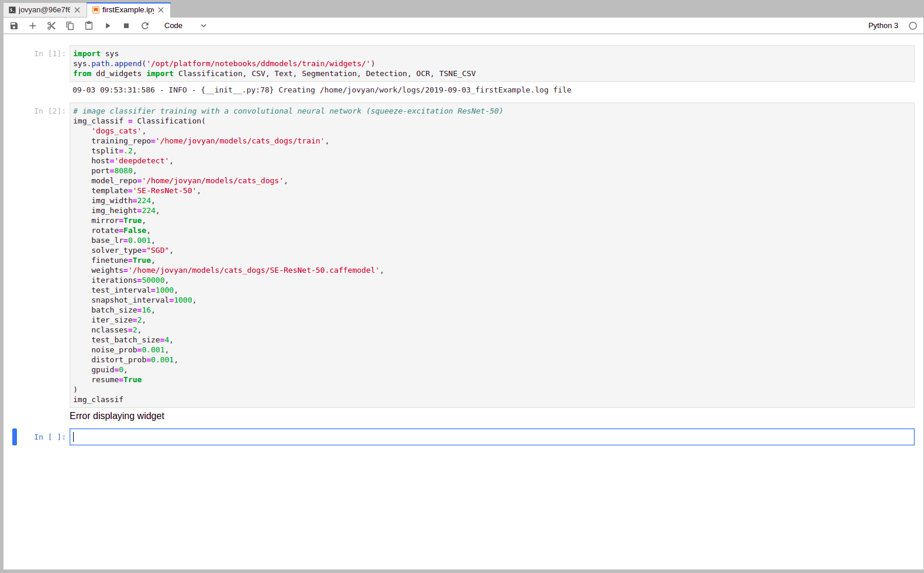Insert a new cell with the plus icon
The image size is (924, 573).
click(33, 26)
